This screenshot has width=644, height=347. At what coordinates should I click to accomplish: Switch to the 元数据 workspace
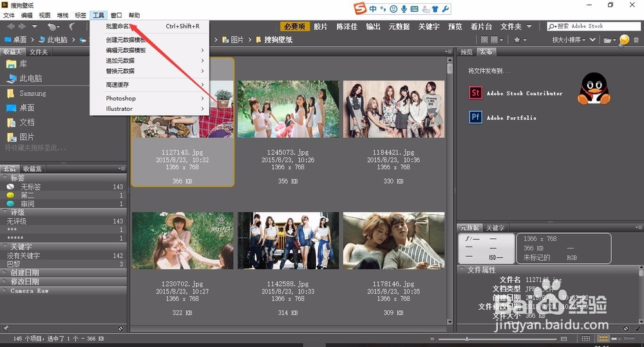click(399, 26)
